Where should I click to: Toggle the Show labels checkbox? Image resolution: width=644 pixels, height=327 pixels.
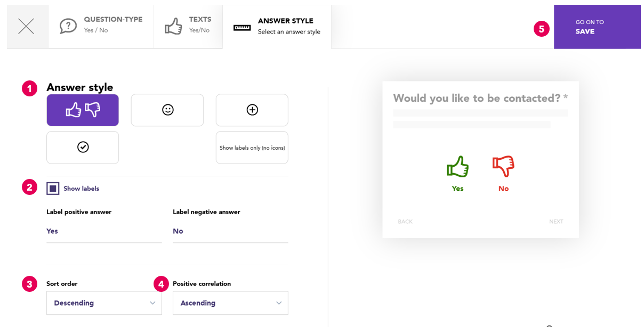(x=53, y=189)
